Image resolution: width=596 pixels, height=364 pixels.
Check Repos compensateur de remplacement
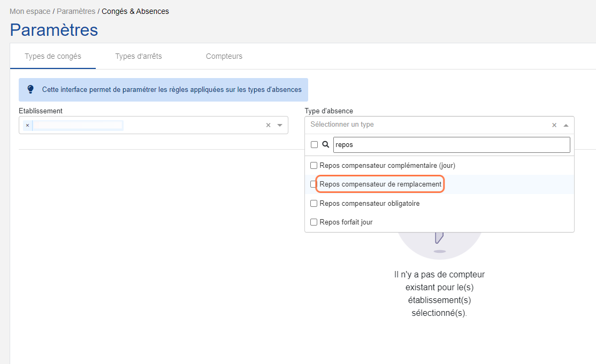coord(314,184)
